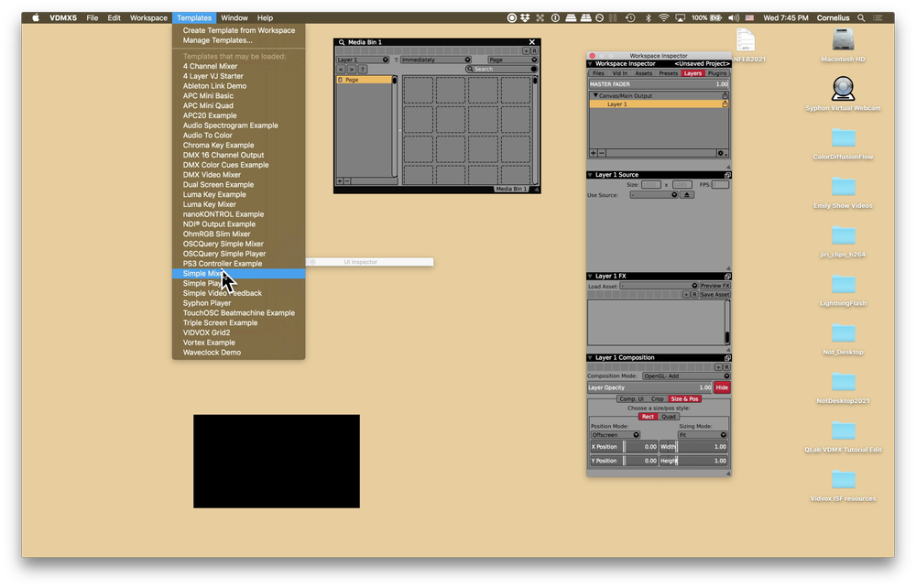Open the Page dropdown in Media Bin
This screenshot has width=916, height=588.
[513, 60]
